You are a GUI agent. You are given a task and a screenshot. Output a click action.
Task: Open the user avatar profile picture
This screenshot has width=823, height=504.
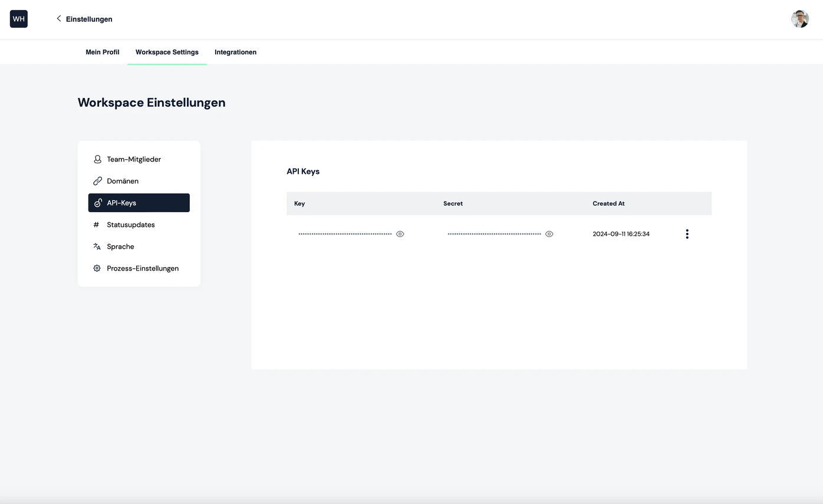(800, 19)
